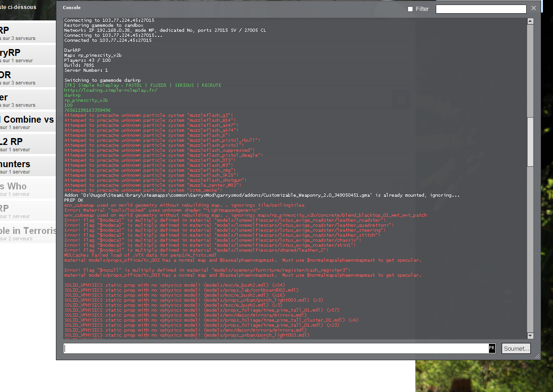
Task: Click the 'corkboard002.mdl' static prop line
Action: (181, 290)
